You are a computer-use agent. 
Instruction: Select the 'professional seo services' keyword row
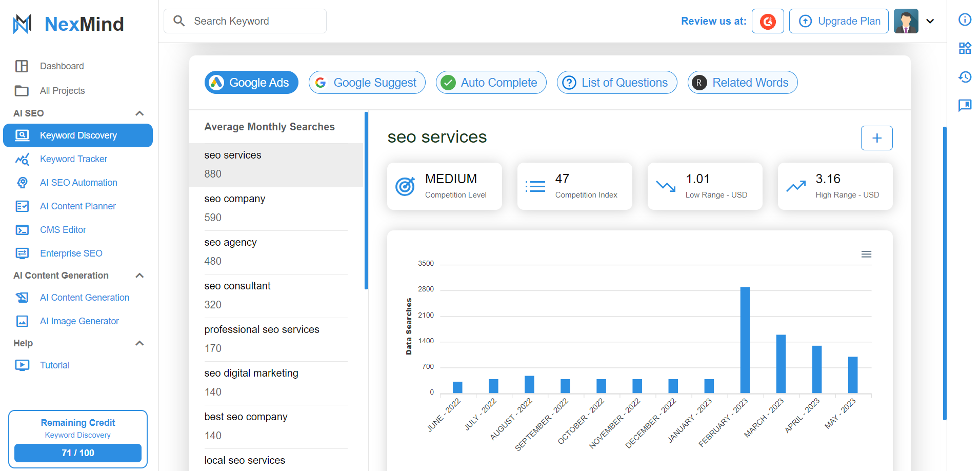pos(276,339)
